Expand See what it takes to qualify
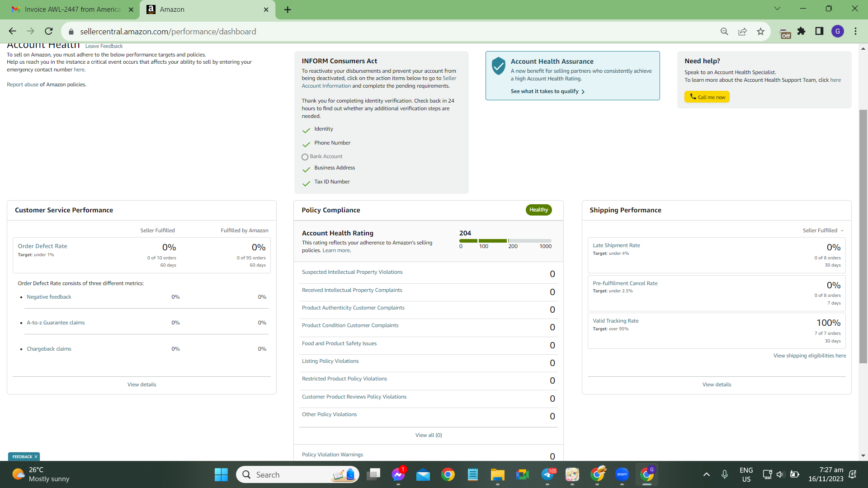868x488 pixels. click(547, 91)
